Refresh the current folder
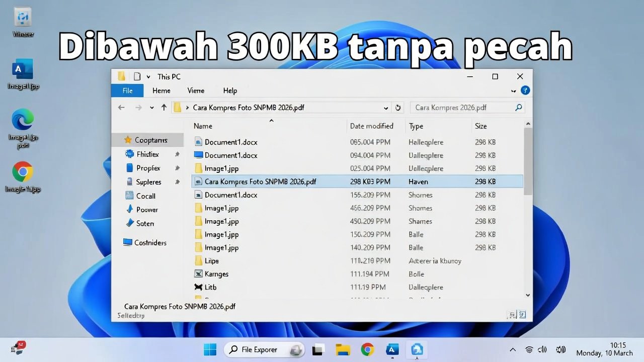 pyautogui.click(x=398, y=108)
